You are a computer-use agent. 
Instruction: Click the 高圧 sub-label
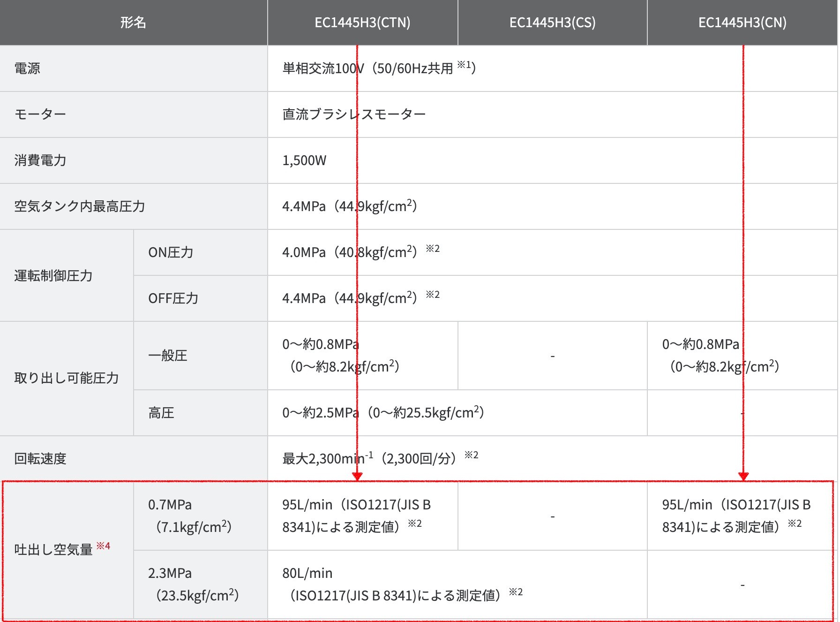[x=161, y=413]
